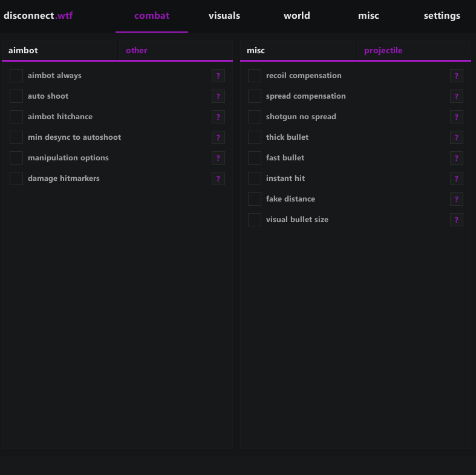Open help for recoil compensation

click(457, 76)
